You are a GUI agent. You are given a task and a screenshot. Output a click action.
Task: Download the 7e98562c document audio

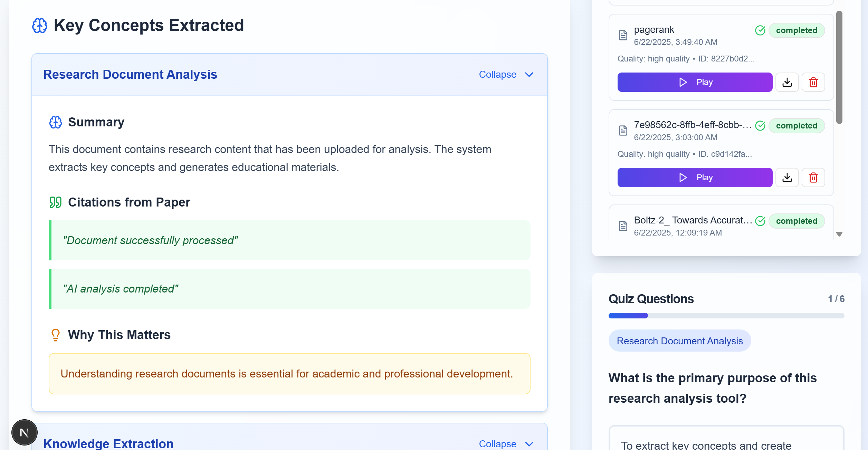coord(787,178)
